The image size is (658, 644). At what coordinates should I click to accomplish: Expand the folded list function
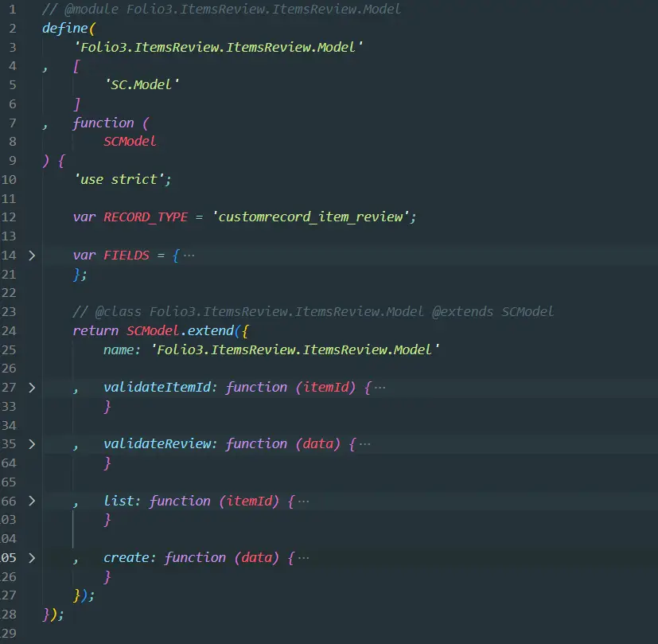click(32, 501)
